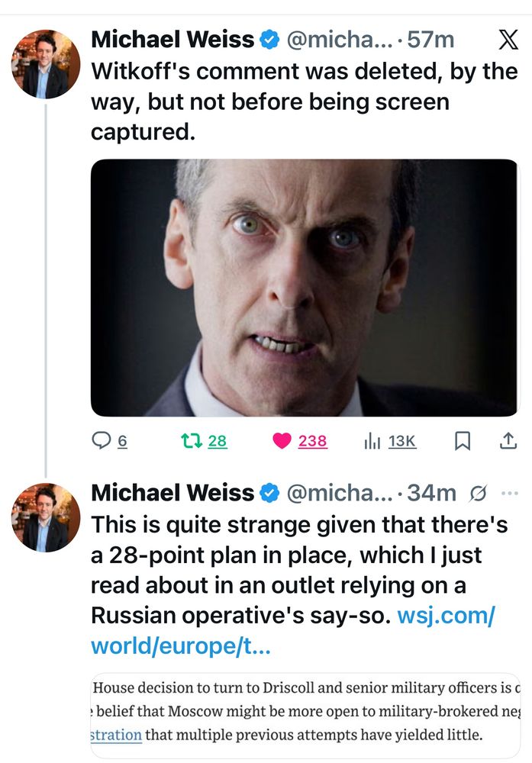The height and width of the screenshot is (763, 532).
Task: Toggle the green repost button showing 28
Action: [x=188, y=440]
